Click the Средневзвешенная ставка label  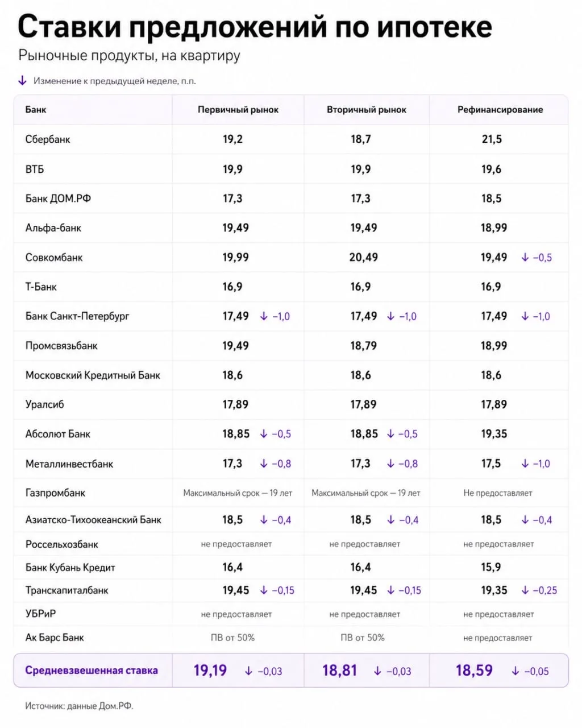[92, 671]
